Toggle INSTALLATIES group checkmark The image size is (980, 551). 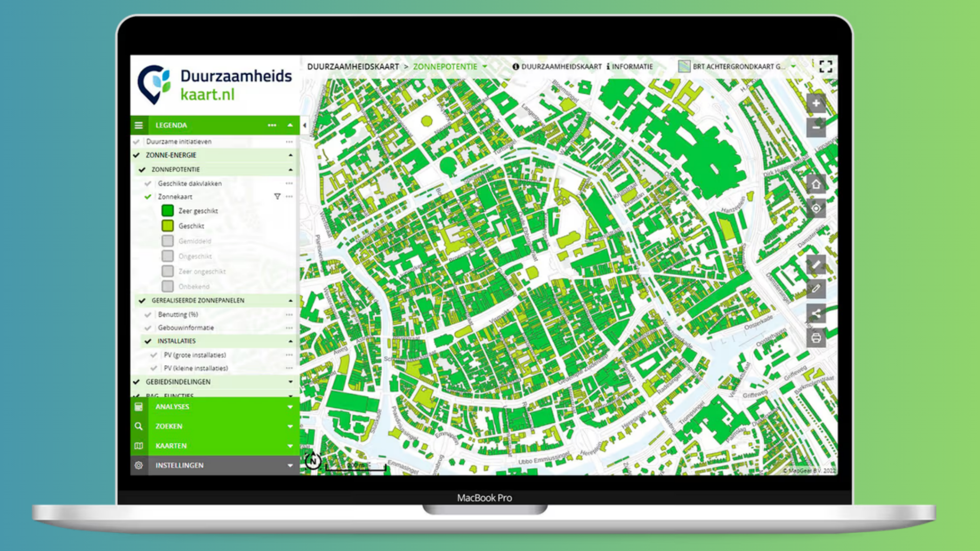coord(148,341)
